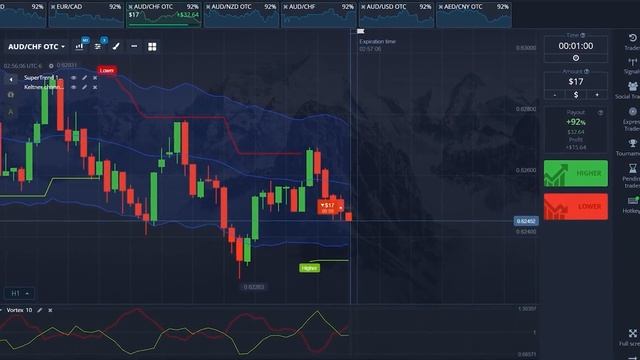Switch to the AUD/USD OTC asset tab
This screenshot has width=640, height=360.
[x=396, y=15]
